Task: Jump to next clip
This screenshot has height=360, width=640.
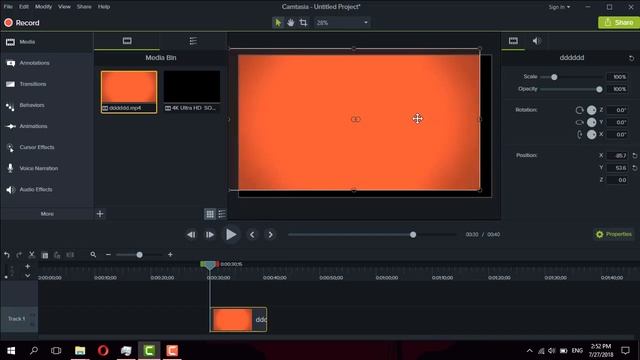Action: [270, 235]
